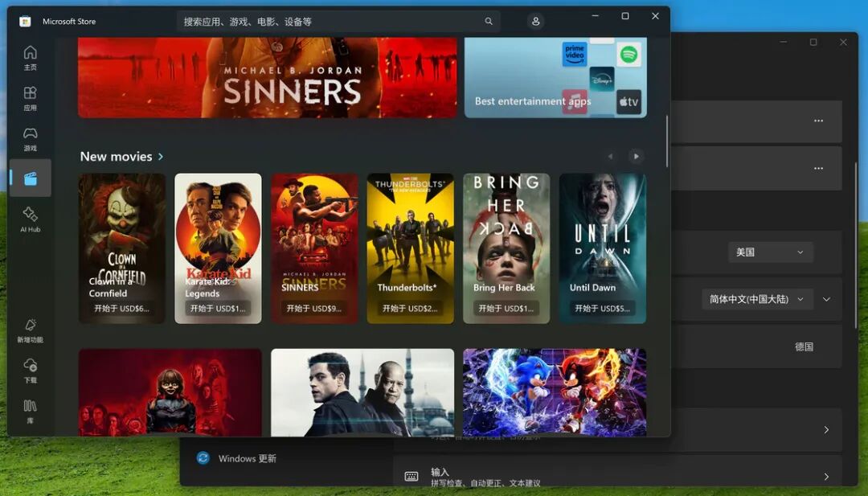Open 简体中文(中国大陆) language dropdown in Settings
Screen dimensions: 868x496
click(x=757, y=299)
